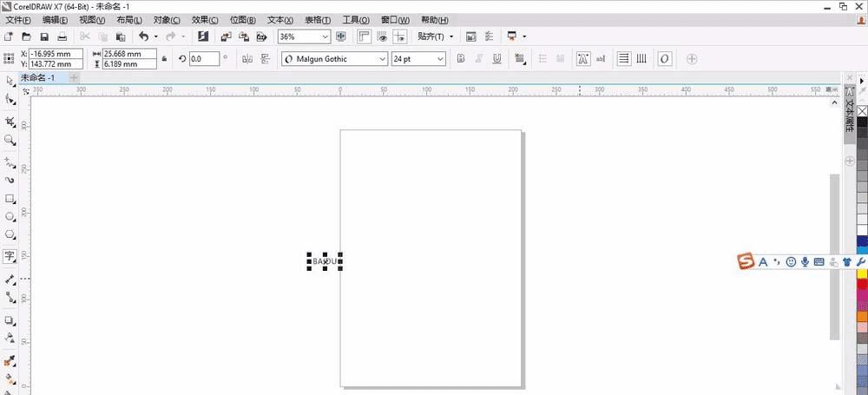Mirror the text horizontally
868x395 pixels.
click(x=247, y=59)
